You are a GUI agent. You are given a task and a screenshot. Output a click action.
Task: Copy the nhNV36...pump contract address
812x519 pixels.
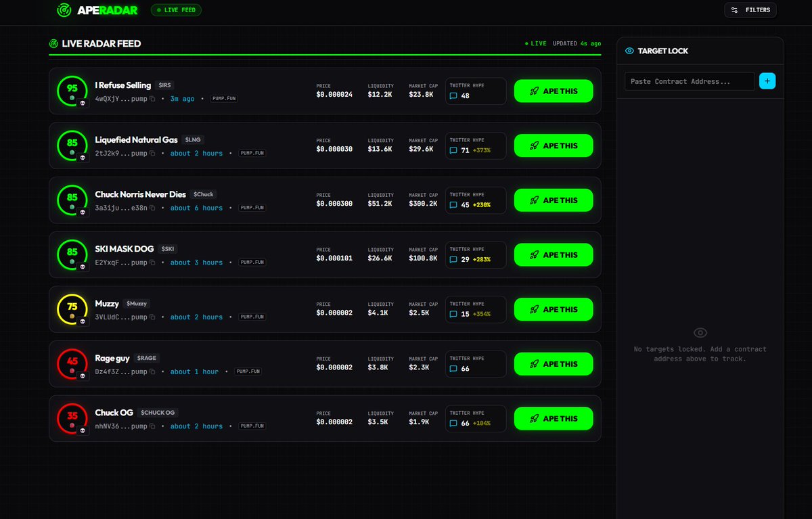click(x=152, y=426)
